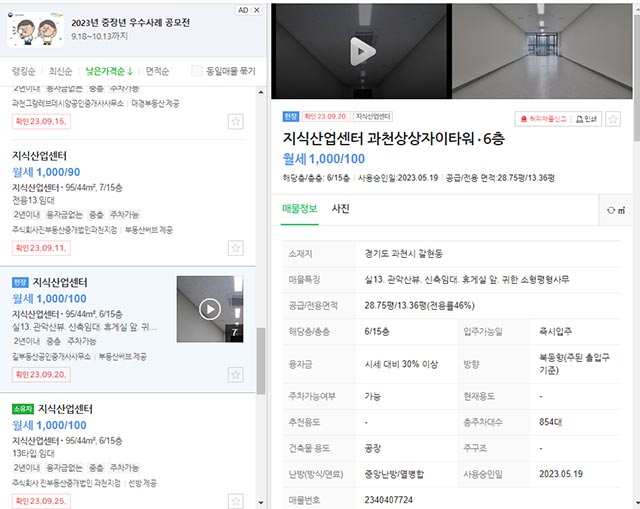
Task: Open the office interior photo
Action: tap(542, 51)
